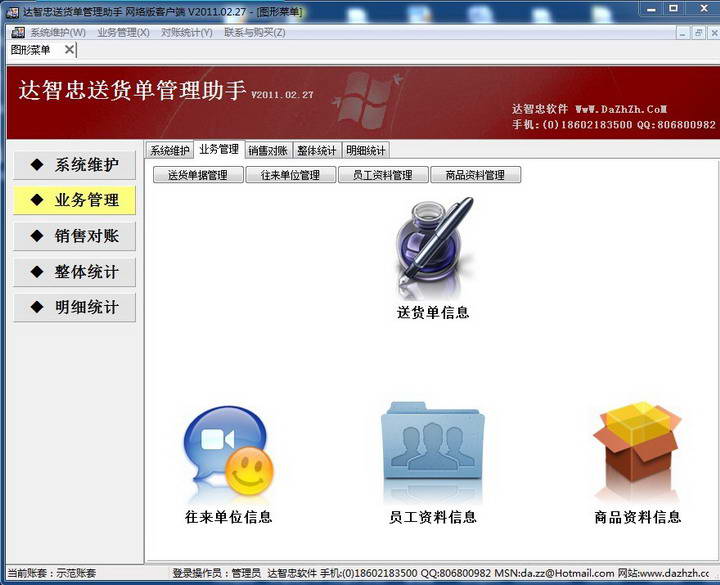Select the 图形菜单 document tab
The image size is (720, 585).
pos(30,50)
